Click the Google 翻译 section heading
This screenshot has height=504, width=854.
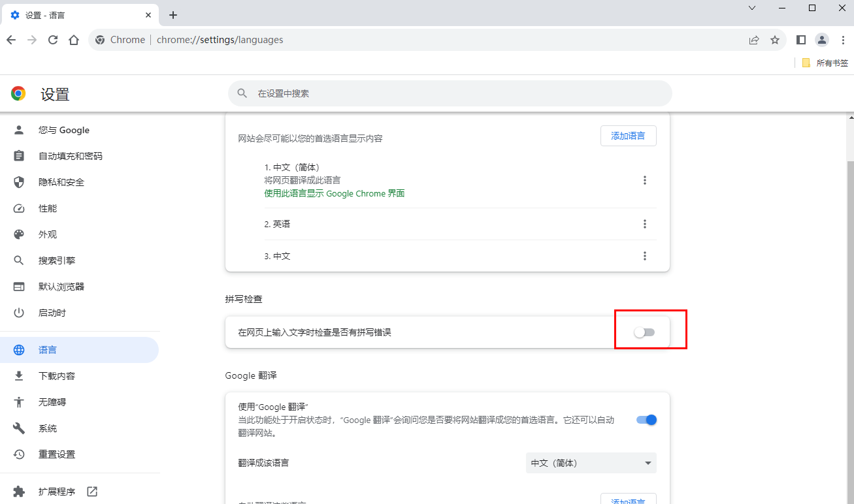coord(251,375)
